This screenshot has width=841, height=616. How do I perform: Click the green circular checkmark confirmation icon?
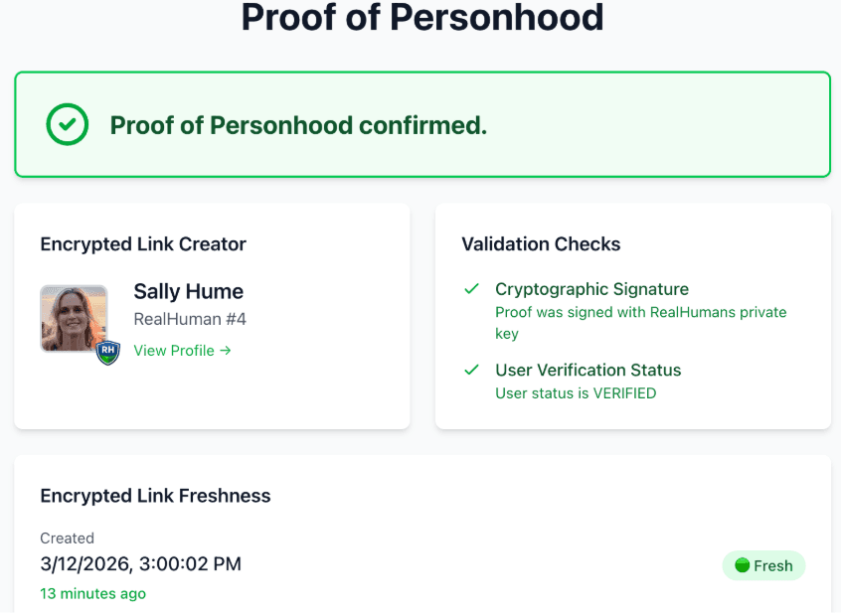67,124
